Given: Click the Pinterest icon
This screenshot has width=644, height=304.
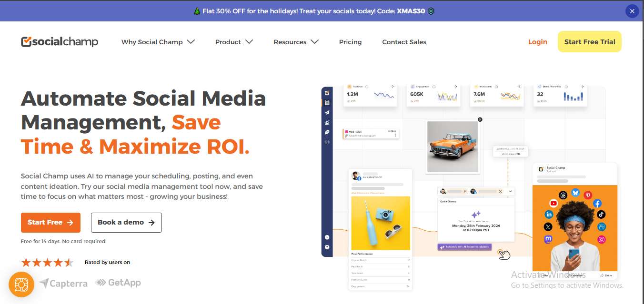Looking at the screenshot, I should (x=588, y=195).
